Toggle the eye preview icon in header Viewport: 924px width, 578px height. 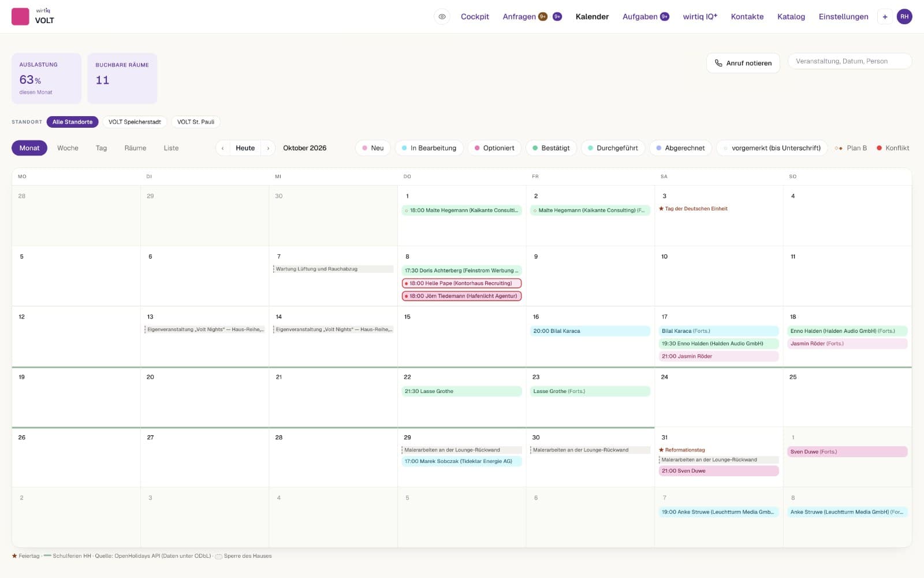[442, 17]
